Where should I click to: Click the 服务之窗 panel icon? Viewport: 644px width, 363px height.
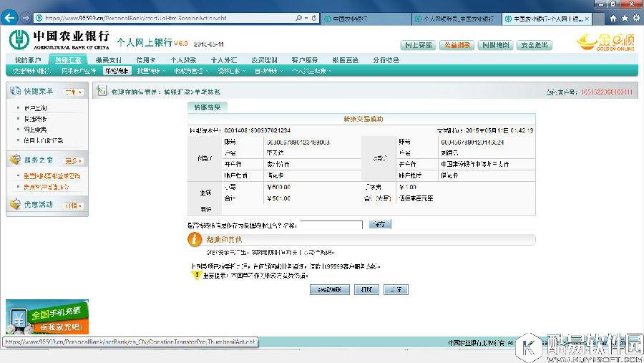pyautogui.click(x=15, y=160)
